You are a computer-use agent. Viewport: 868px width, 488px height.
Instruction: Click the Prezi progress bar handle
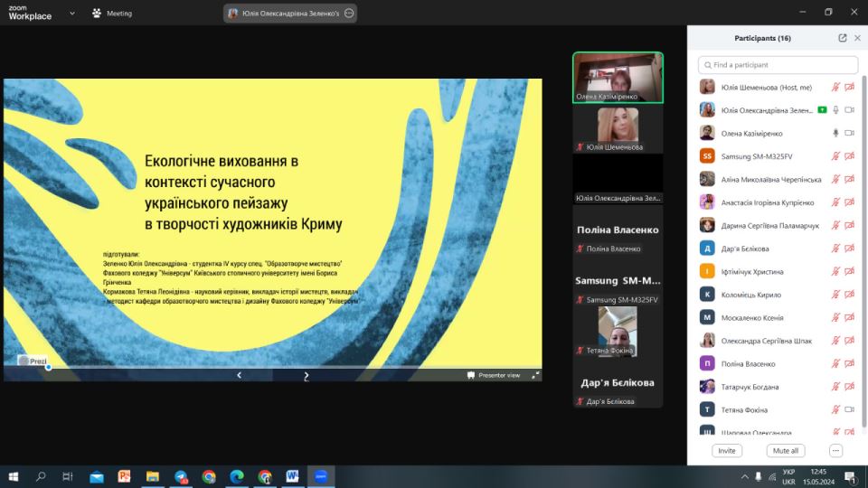[x=48, y=367]
